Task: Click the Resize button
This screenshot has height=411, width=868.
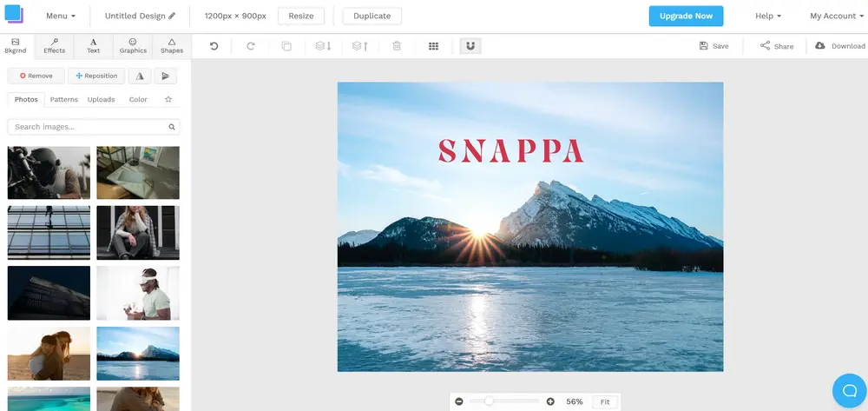Action: tap(301, 16)
